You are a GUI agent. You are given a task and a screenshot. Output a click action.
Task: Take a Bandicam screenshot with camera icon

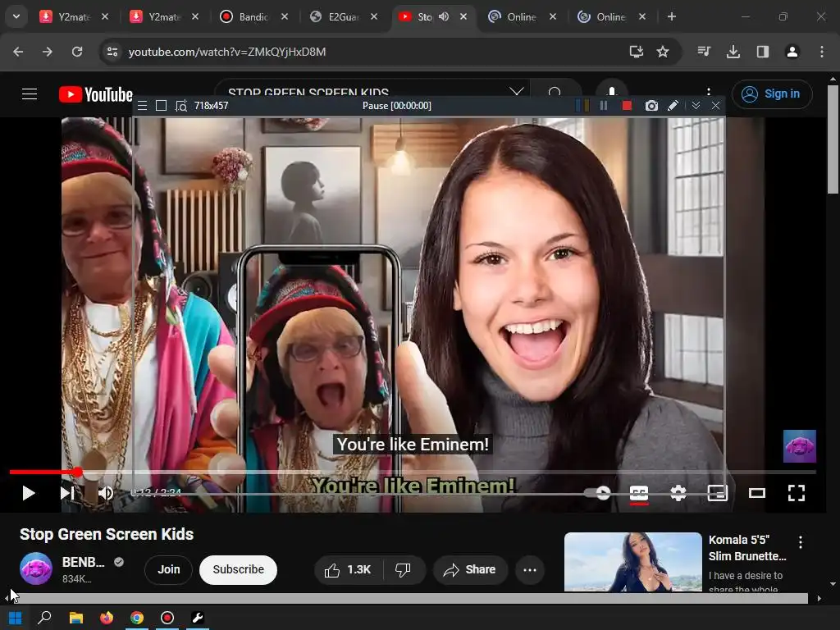pyautogui.click(x=651, y=106)
